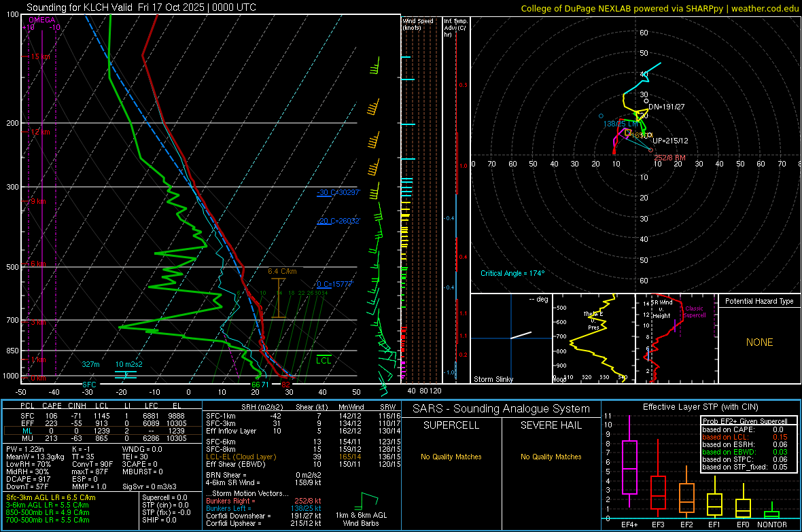
Task: Click the NONE hazard type value
Action: (759, 342)
